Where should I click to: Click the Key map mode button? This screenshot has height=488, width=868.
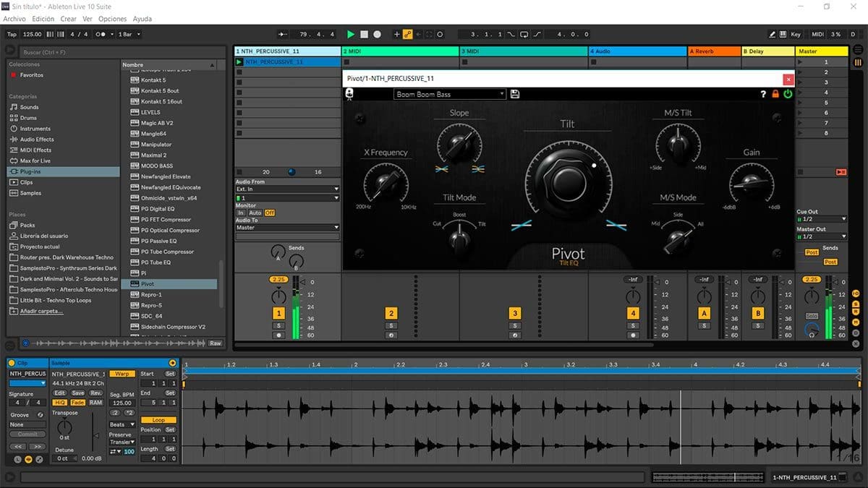coord(796,34)
